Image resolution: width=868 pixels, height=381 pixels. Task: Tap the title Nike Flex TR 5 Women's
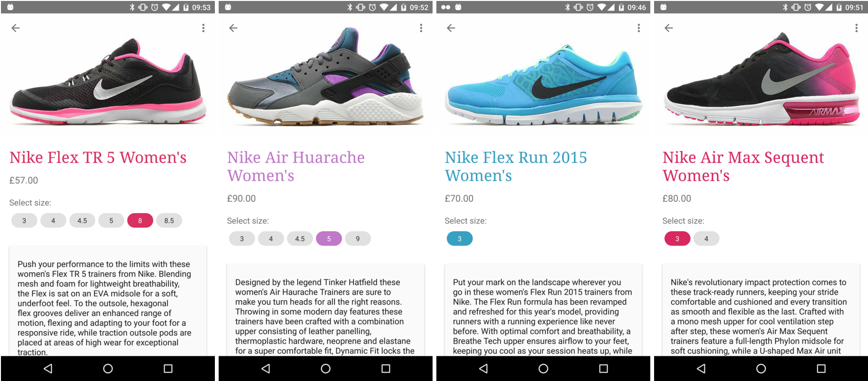tap(98, 157)
